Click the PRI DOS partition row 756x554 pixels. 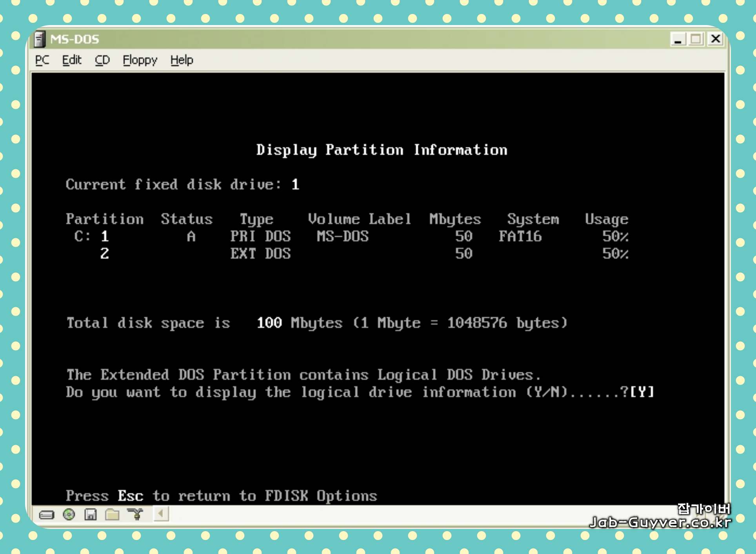tap(260, 236)
